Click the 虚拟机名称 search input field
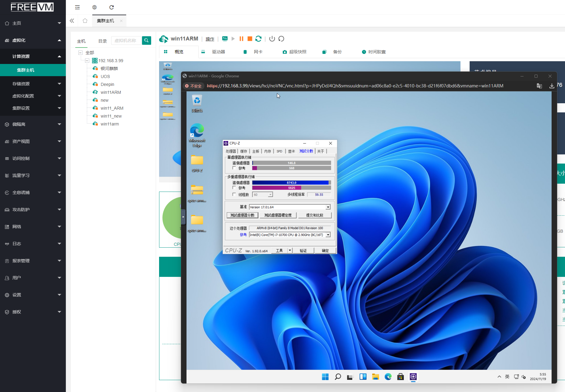 [x=126, y=41]
